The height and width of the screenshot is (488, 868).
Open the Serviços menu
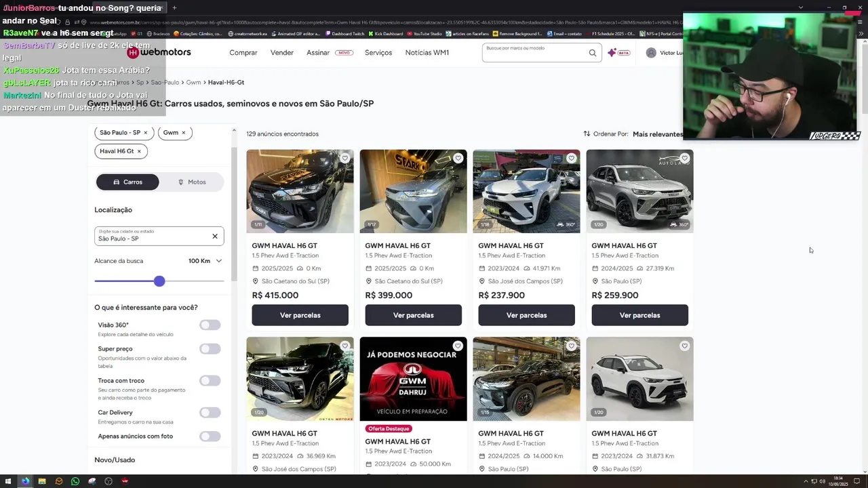pos(378,53)
